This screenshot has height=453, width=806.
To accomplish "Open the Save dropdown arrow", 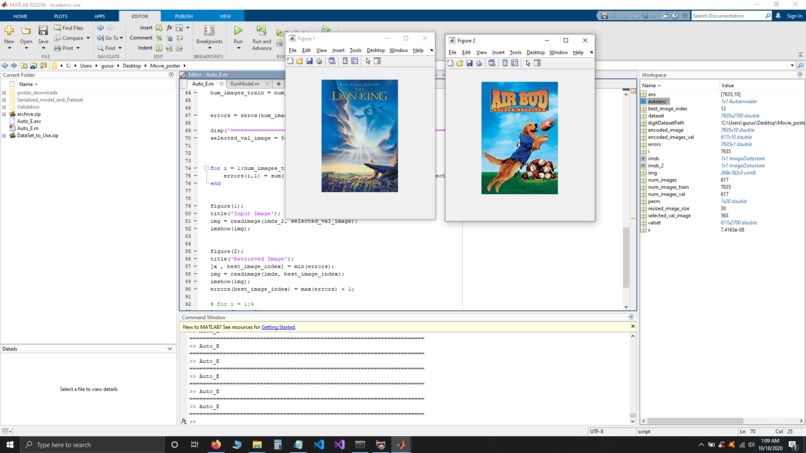I will coord(43,48).
